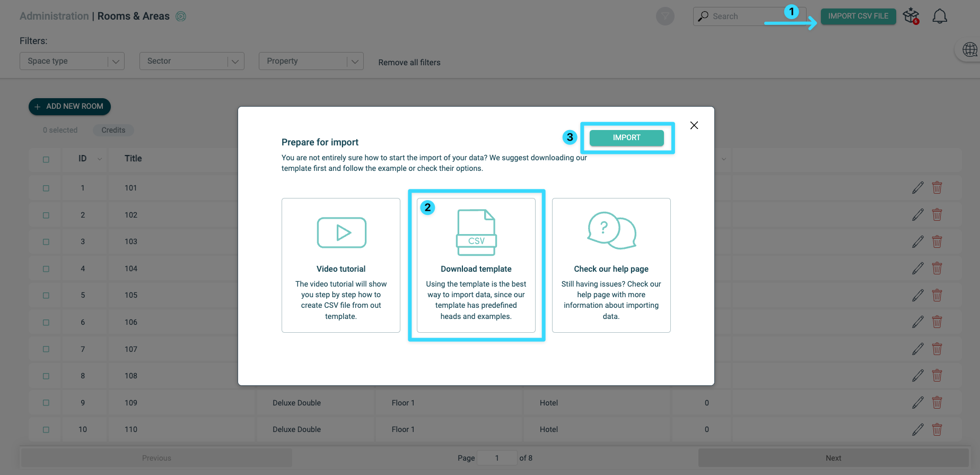Image resolution: width=980 pixels, height=475 pixels.
Task: Click the IMPORT button in dialog
Action: (x=627, y=138)
